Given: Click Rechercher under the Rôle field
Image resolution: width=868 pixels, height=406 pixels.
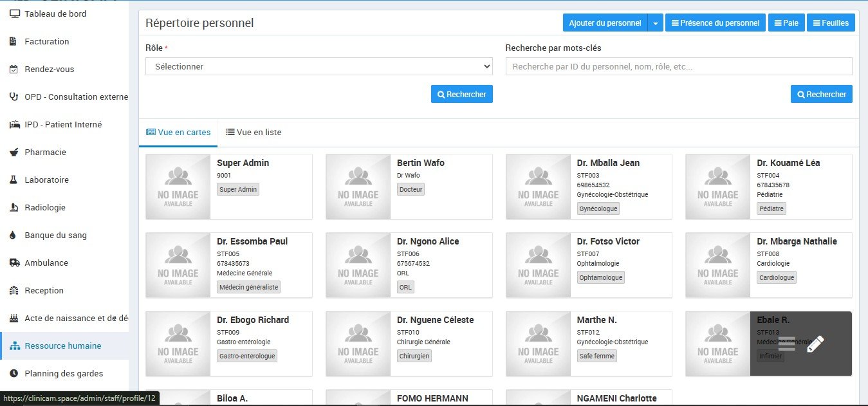Looking at the screenshot, I should click(x=461, y=94).
